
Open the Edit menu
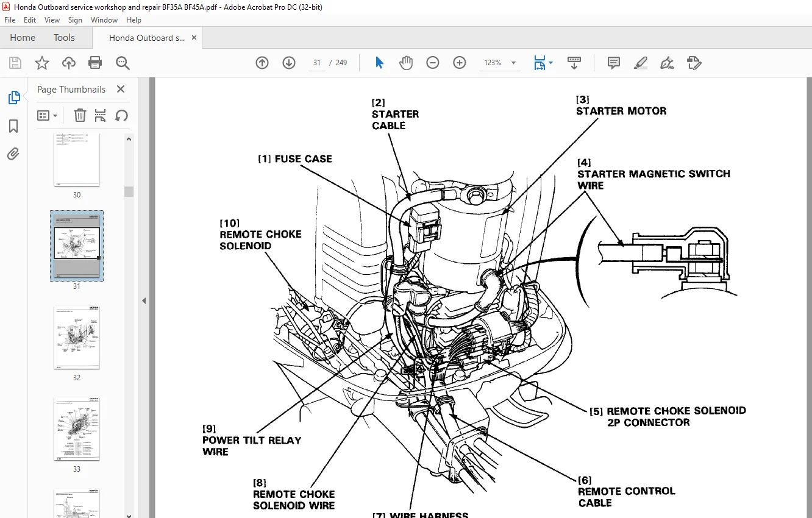pyautogui.click(x=29, y=20)
